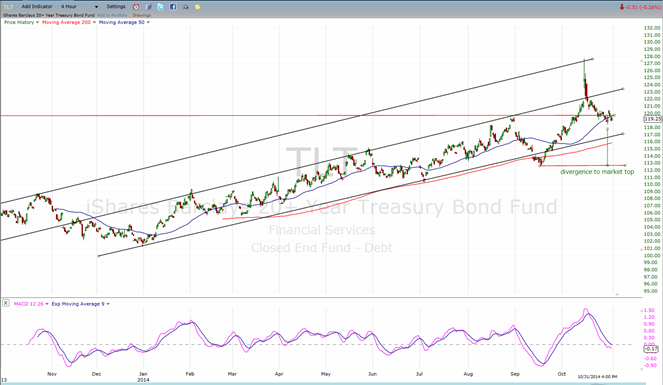Open the Drawings link

(x=142, y=15)
